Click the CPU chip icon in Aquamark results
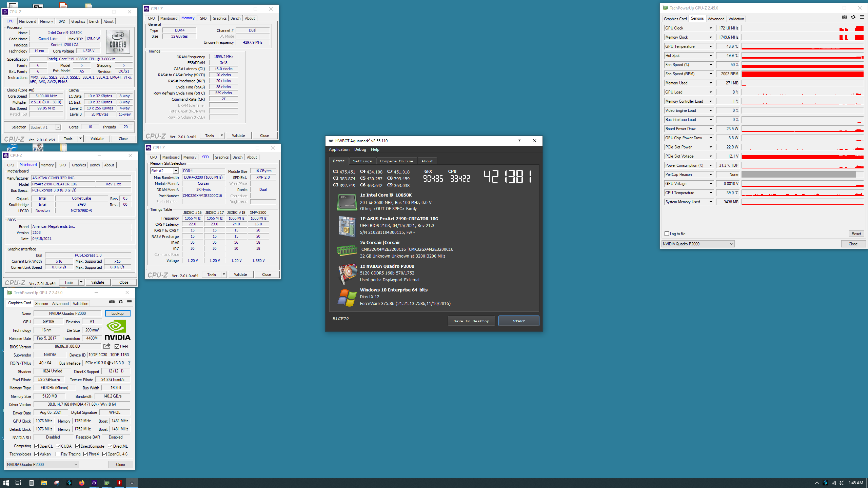 tap(347, 202)
